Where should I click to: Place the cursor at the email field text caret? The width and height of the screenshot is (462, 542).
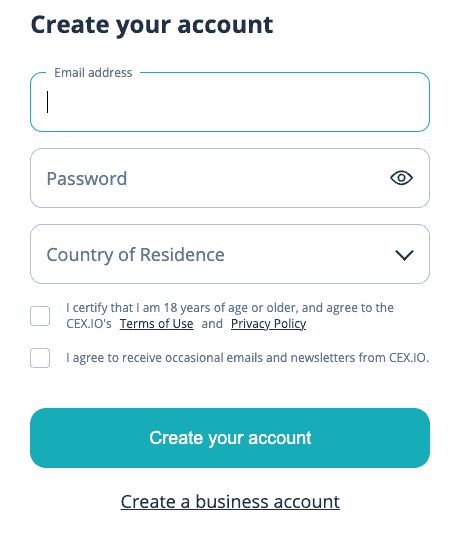48,102
